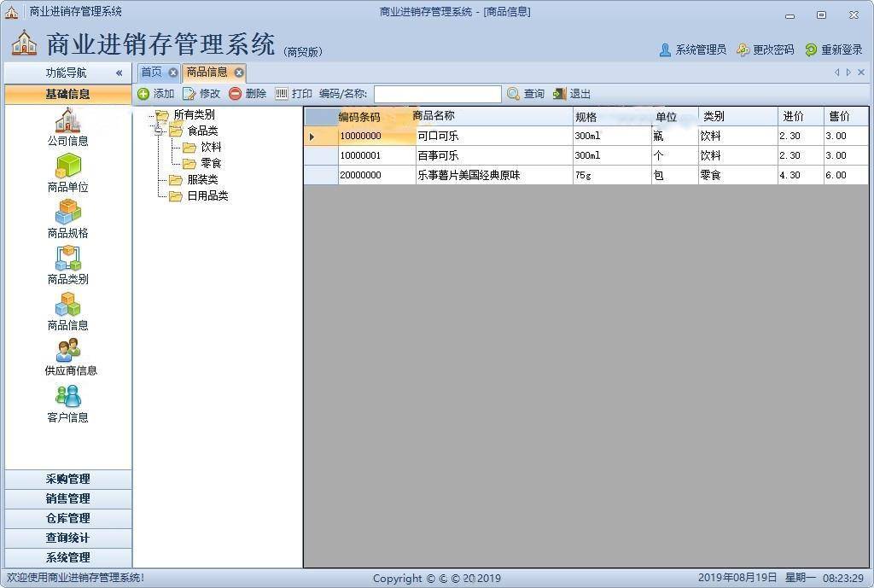The height and width of the screenshot is (588, 874).
Task: Select the 服装类 category in the tree
Action: [202, 180]
